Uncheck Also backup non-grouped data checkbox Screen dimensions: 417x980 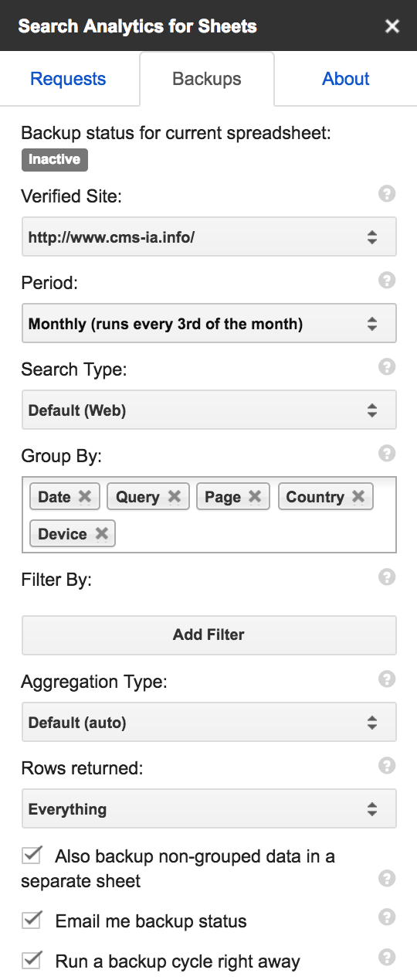(x=32, y=855)
